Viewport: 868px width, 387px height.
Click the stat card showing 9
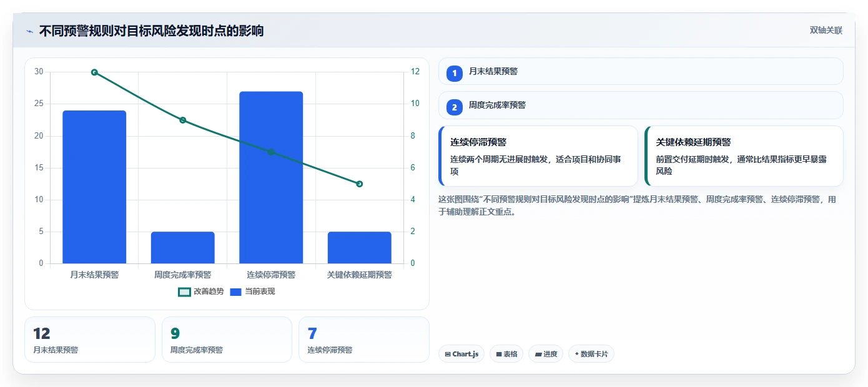tap(227, 340)
